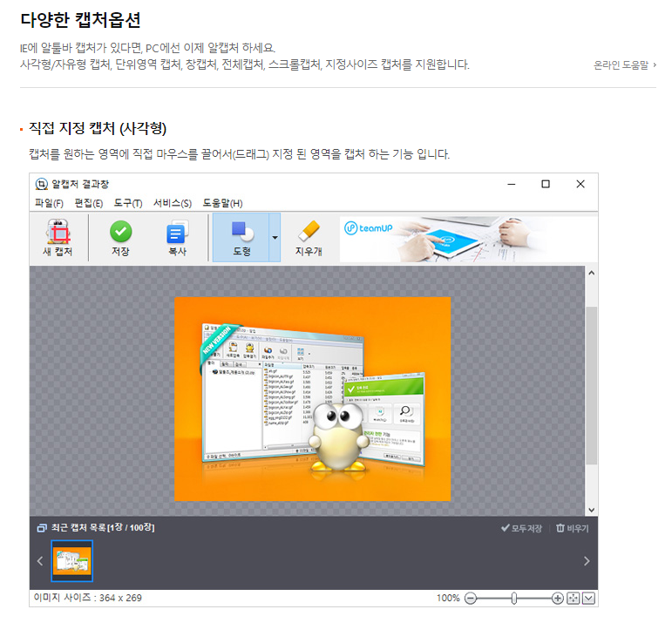
Task: Copy the capture with 복사 icon
Action: pyautogui.click(x=177, y=237)
